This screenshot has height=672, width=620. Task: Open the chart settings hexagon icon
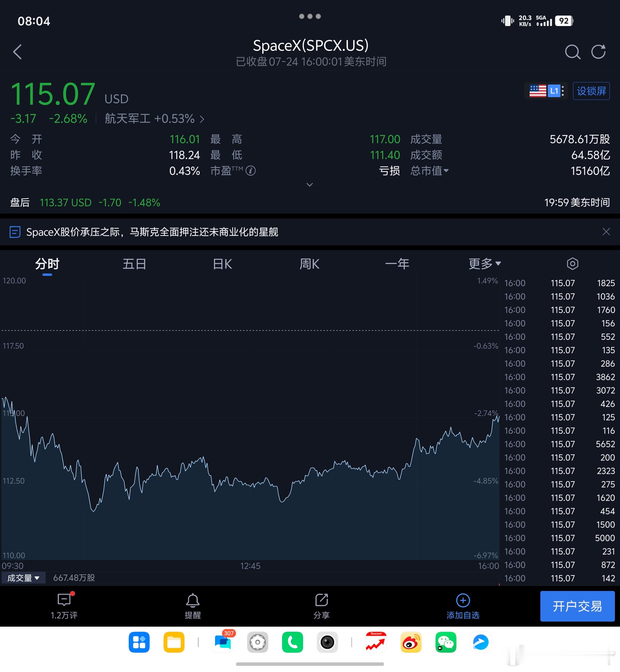point(572,264)
